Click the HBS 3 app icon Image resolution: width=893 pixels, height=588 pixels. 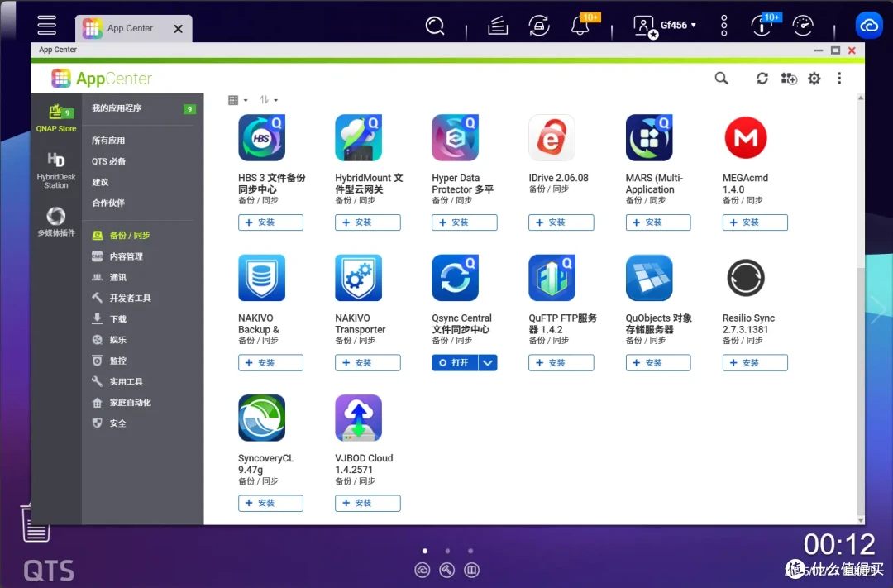[x=261, y=138]
